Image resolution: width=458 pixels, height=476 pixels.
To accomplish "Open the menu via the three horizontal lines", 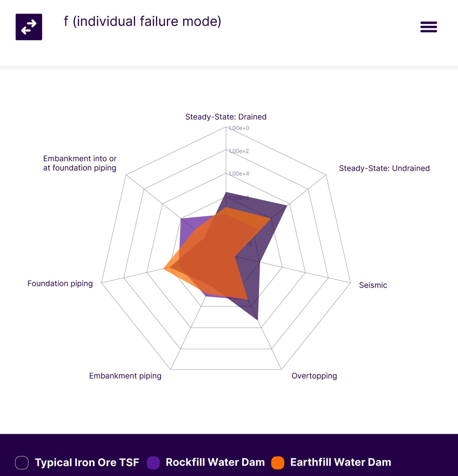I will click(x=429, y=27).
